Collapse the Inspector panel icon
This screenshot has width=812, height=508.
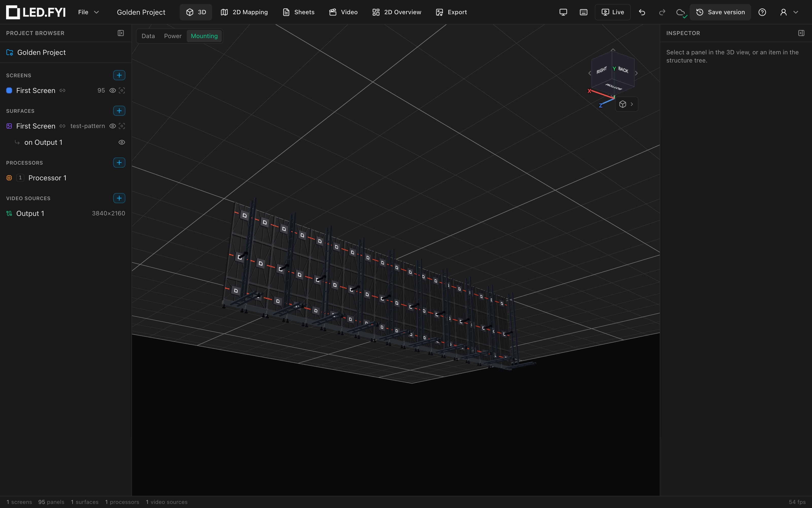[x=801, y=33]
